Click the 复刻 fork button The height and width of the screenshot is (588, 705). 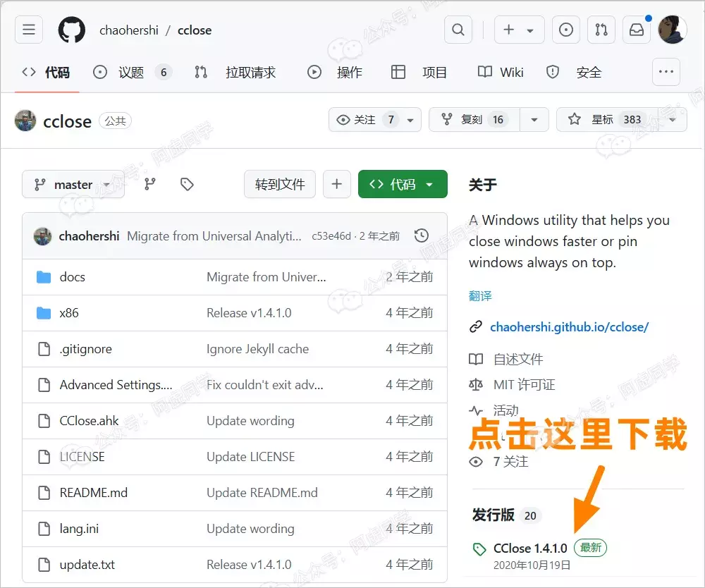(x=474, y=120)
